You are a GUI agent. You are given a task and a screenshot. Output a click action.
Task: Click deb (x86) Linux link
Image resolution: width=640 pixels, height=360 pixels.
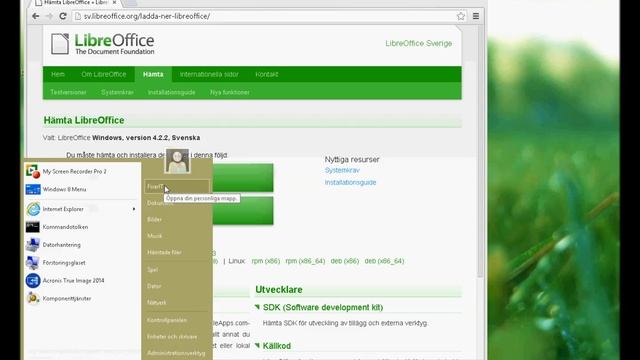(344, 261)
